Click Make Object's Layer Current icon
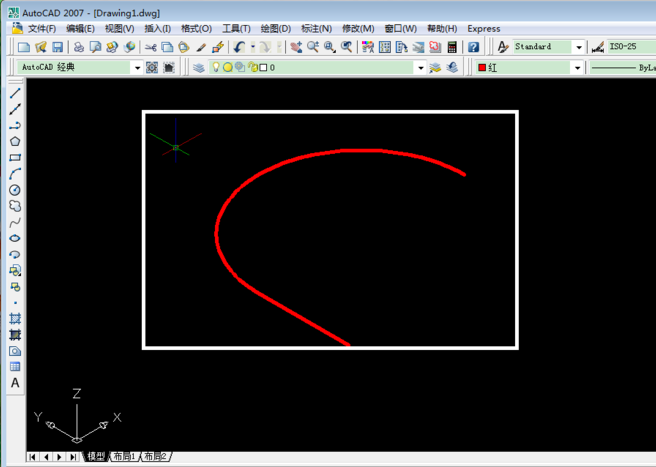 point(435,67)
